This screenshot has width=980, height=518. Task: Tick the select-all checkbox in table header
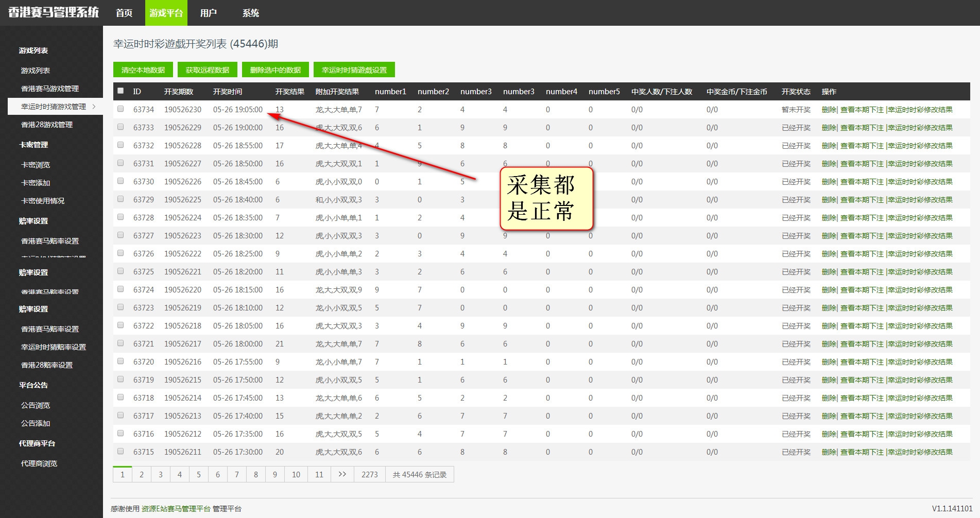(x=121, y=91)
